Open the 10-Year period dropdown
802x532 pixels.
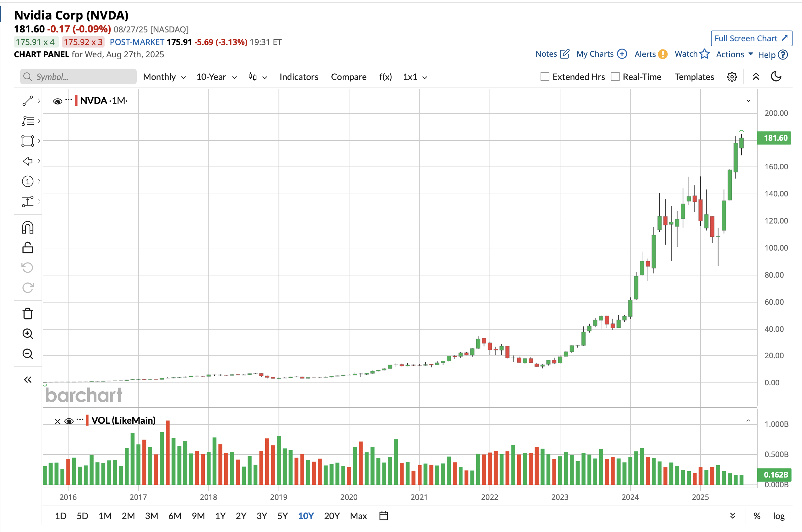216,77
